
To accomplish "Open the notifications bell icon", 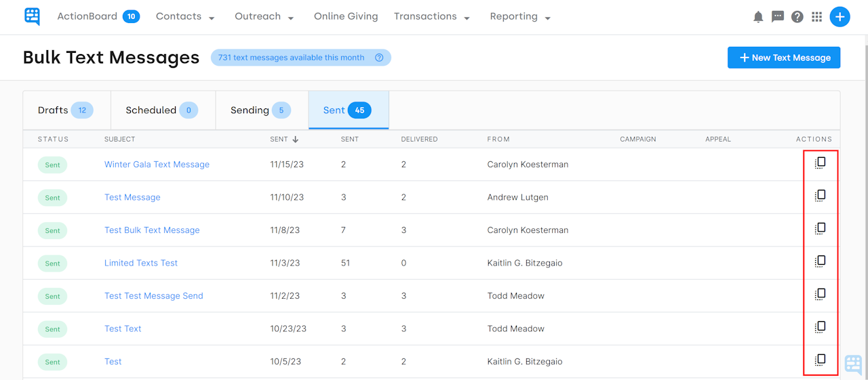I will (x=758, y=17).
